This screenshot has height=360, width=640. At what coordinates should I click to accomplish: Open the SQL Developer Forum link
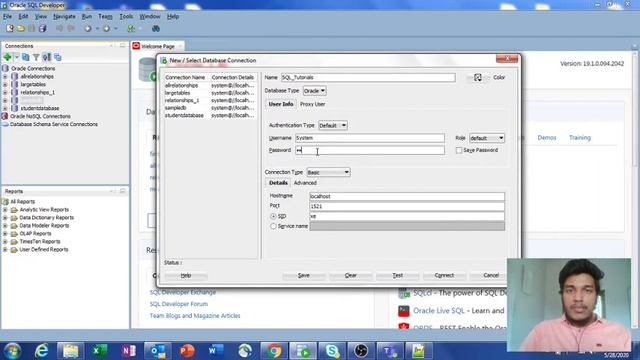[x=179, y=304]
